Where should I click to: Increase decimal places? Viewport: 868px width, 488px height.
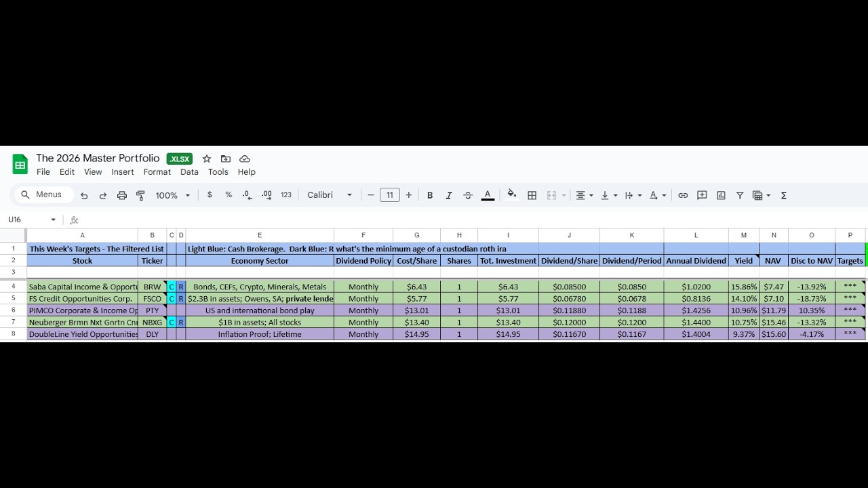click(267, 195)
